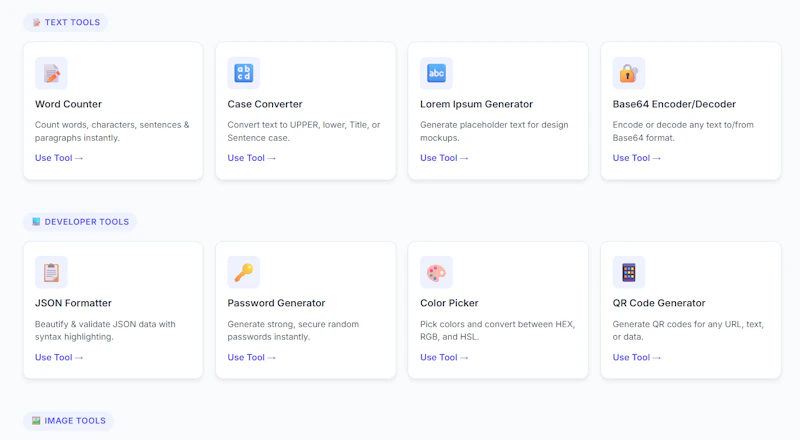This screenshot has height=440, width=800.
Task: Open Use Tool link for Lorem Ipsum Generator
Action: (444, 158)
